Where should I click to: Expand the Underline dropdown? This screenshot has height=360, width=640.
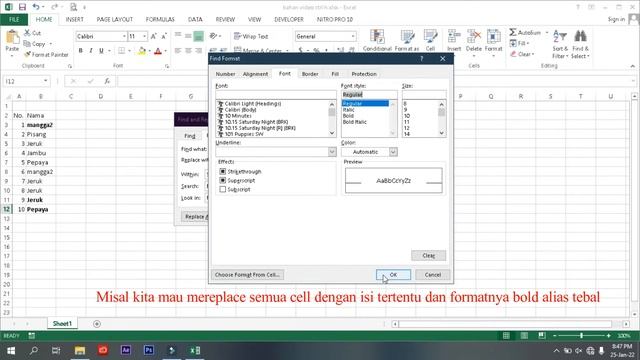coord(332,152)
